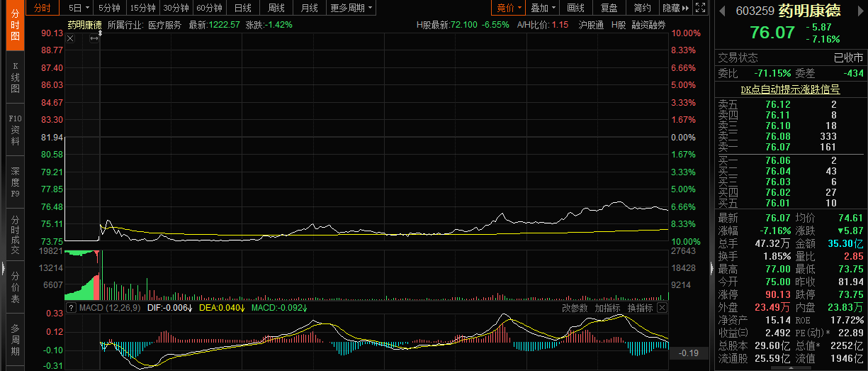The height and width of the screenshot is (371, 868).
Task: Collapse the right quote panel via side handle
Action: pos(711,267)
